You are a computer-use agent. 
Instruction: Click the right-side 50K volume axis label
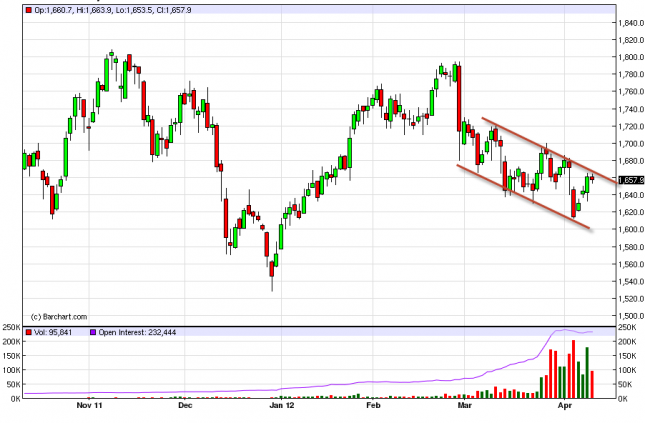[625, 384]
